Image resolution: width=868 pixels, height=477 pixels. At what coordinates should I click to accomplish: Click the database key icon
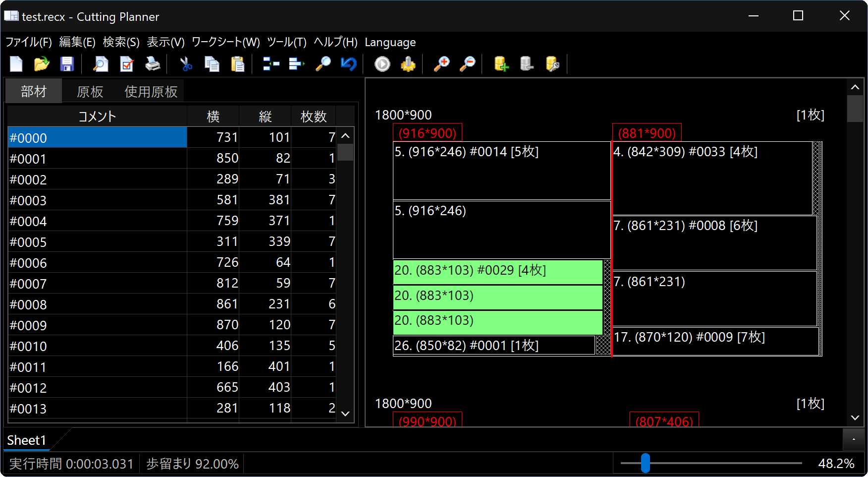(552, 64)
